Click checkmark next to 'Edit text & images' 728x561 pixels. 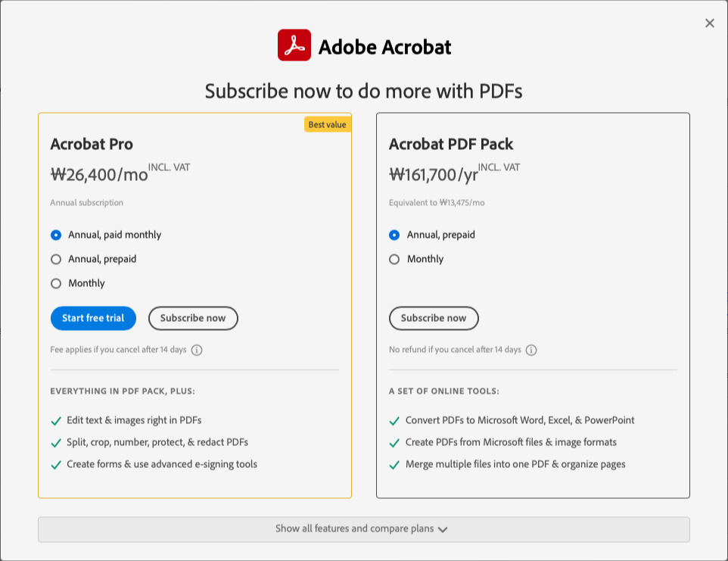56,421
